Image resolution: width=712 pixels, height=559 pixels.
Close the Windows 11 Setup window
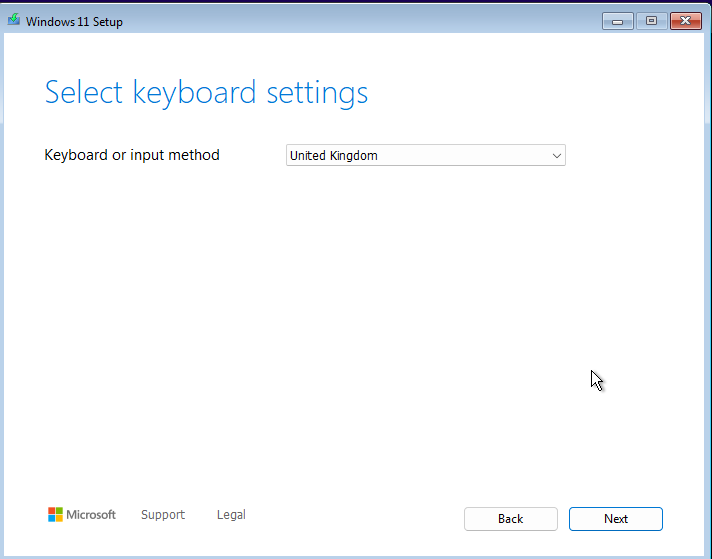click(x=685, y=20)
